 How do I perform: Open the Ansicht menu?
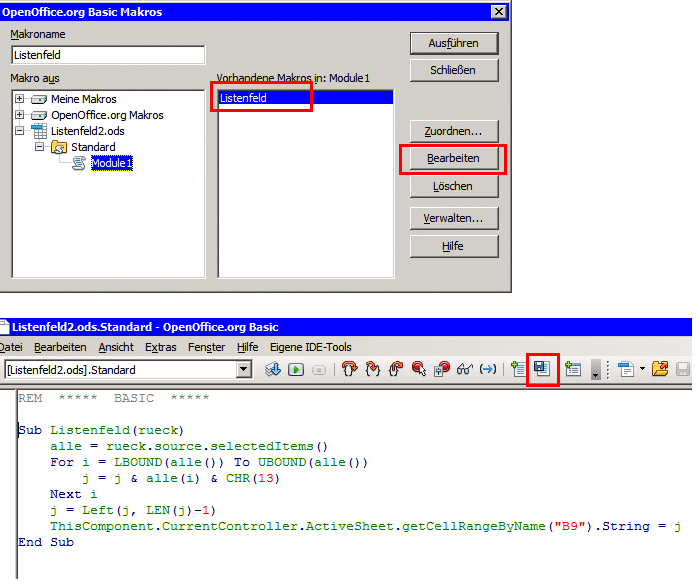(116, 347)
